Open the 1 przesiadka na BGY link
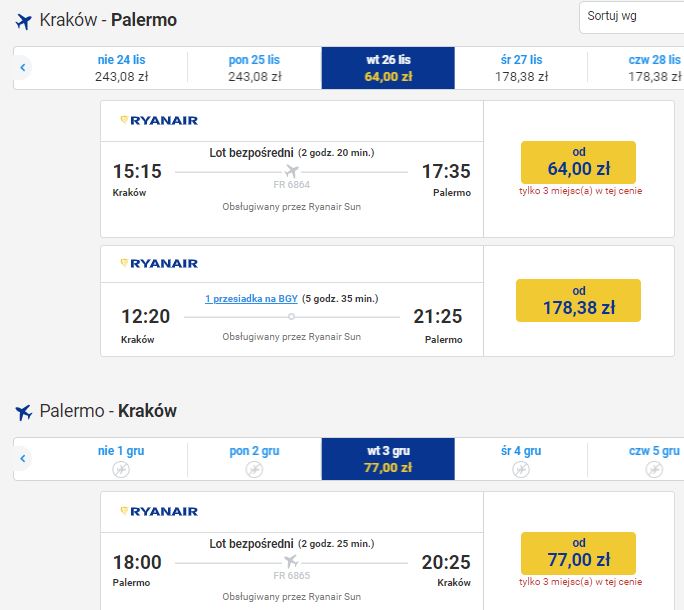The image size is (684, 610). click(x=251, y=299)
